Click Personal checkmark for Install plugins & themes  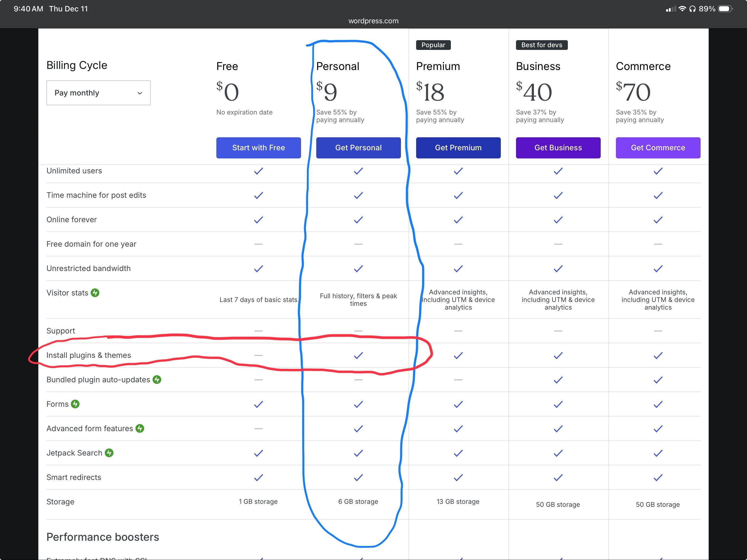[358, 355]
